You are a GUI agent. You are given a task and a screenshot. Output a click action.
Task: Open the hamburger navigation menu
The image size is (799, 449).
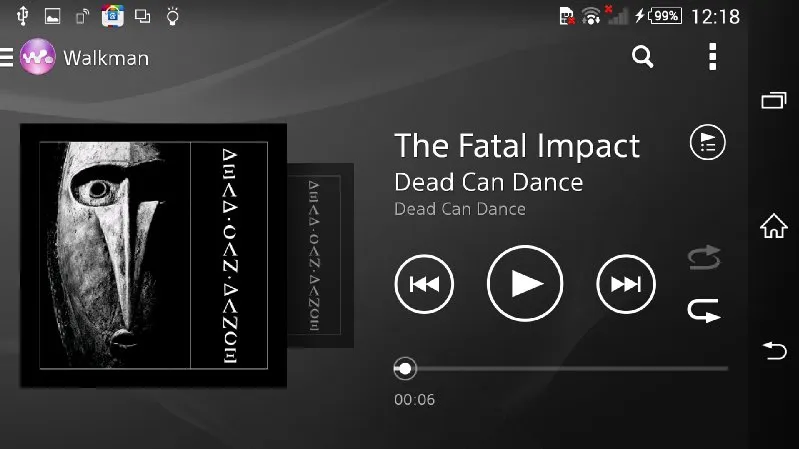[6, 57]
